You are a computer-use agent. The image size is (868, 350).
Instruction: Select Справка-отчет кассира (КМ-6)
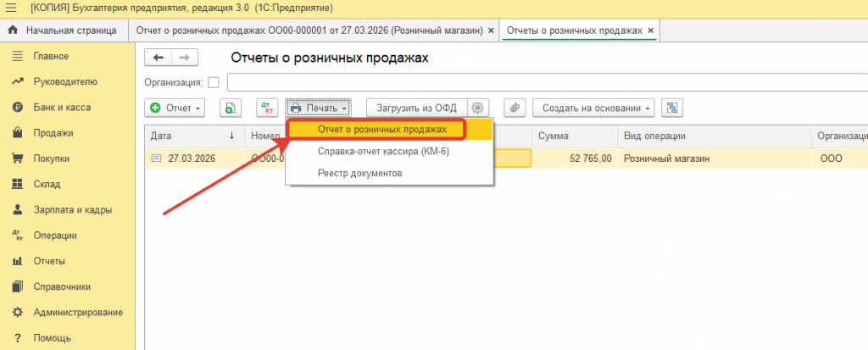pos(390,151)
